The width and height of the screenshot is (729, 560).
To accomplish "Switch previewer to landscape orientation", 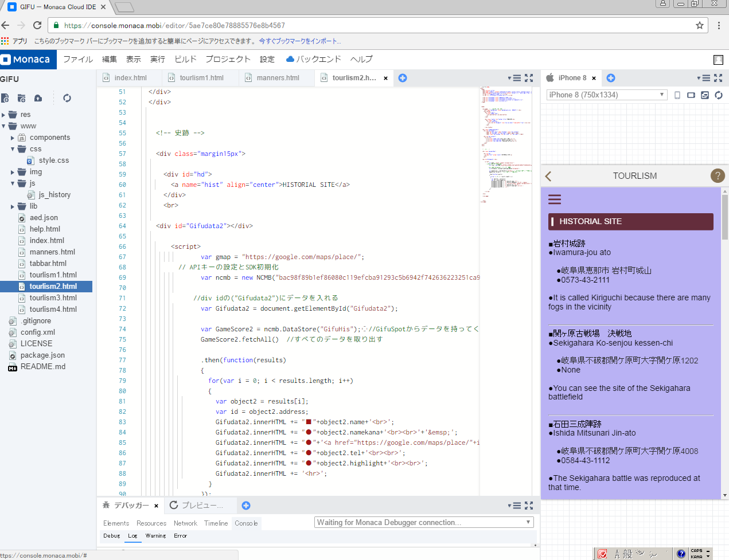I will tap(691, 95).
